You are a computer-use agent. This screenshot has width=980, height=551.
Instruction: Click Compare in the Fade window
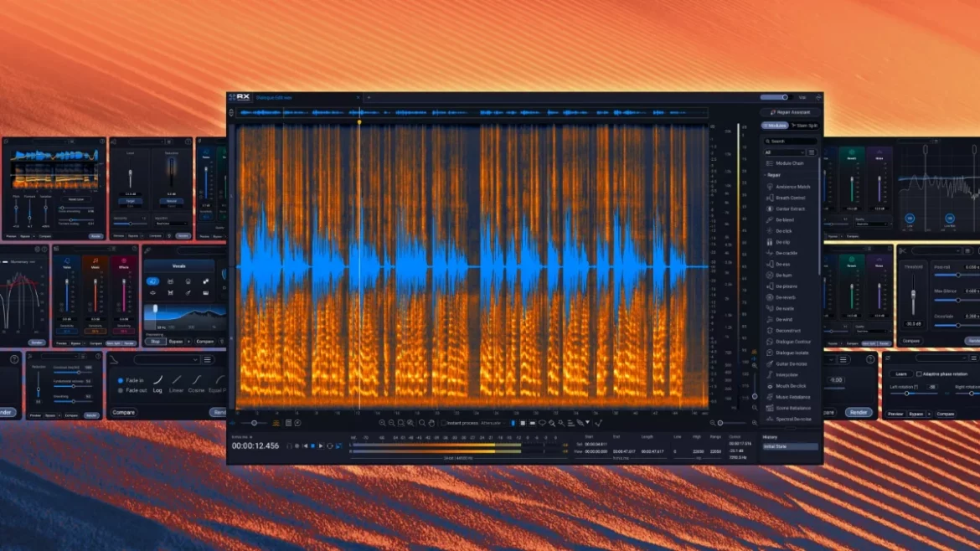pos(124,412)
